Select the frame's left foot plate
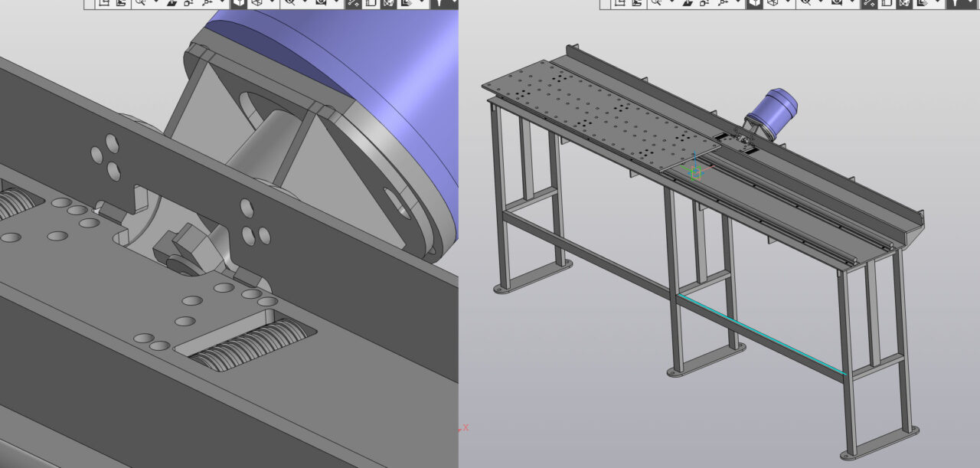 point(533,276)
